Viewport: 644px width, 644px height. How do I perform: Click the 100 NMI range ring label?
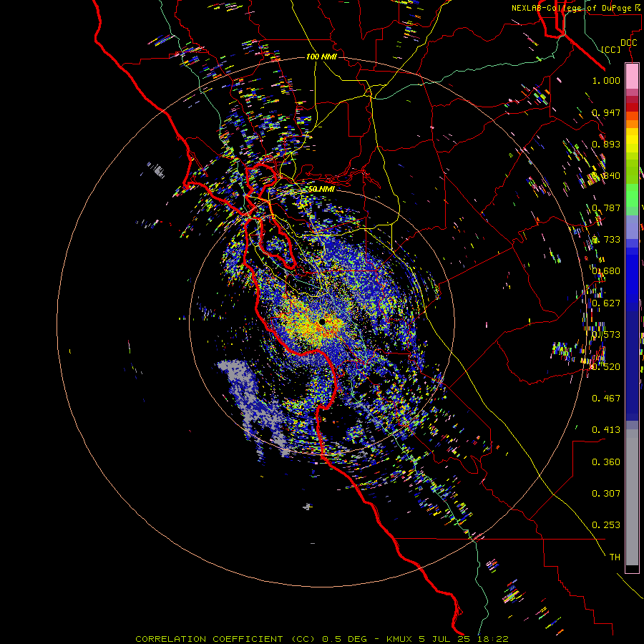pyautogui.click(x=321, y=57)
